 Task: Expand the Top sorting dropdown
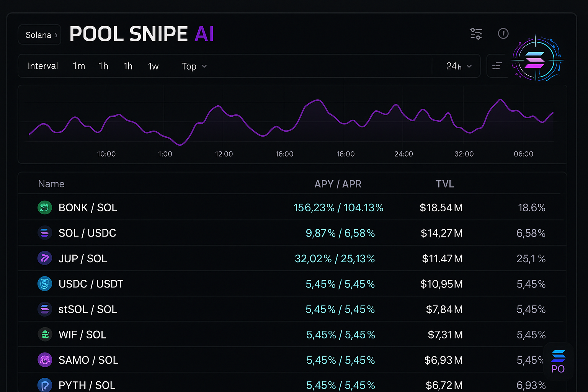click(194, 66)
